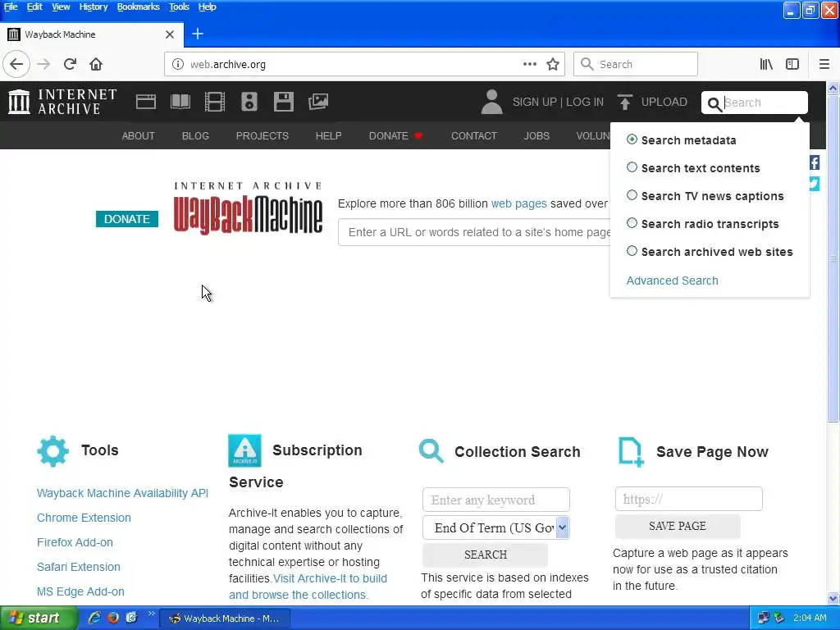Click the SAVE PAGE button
This screenshot has width=840, height=630.
pyautogui.click(x=677, y=526)
